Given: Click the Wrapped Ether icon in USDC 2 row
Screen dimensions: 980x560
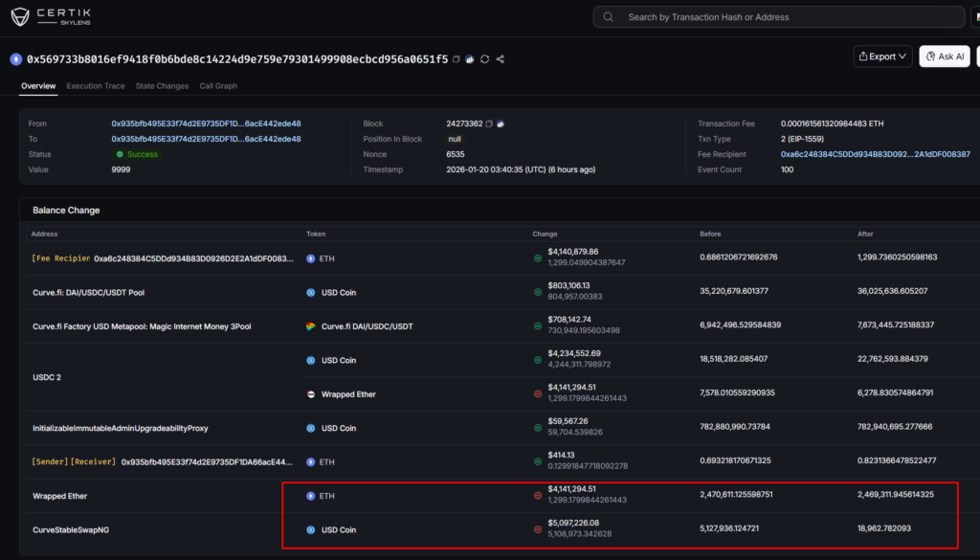Looking at the screenshot, I should 309,393.
